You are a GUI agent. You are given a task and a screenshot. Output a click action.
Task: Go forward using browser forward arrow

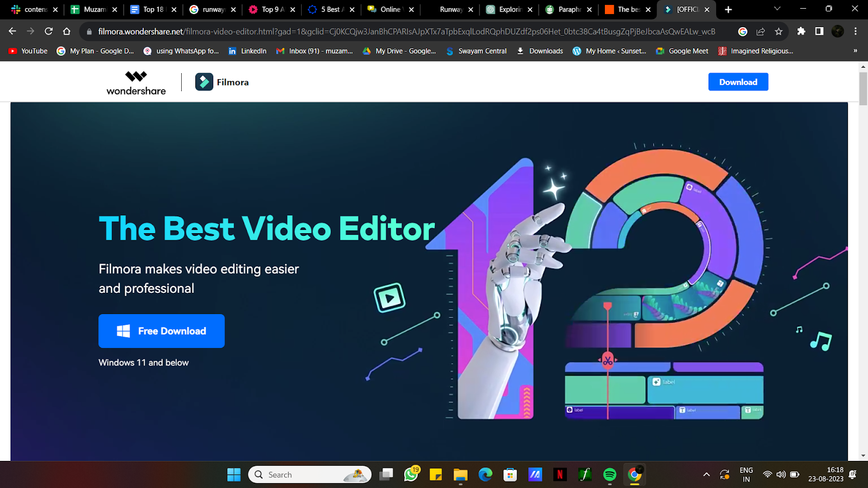[x=30, y=31]
